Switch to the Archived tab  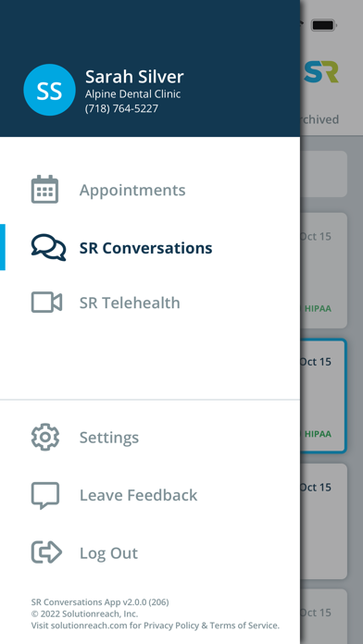[319, 119]
